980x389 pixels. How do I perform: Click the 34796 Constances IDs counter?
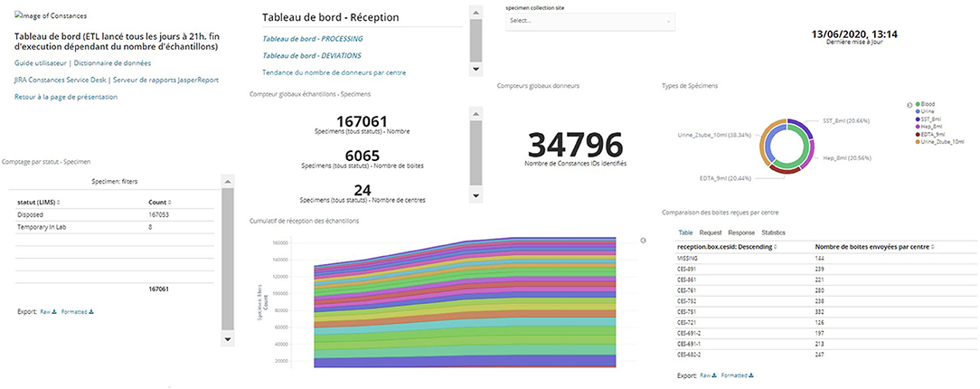[x=575, y=145]
